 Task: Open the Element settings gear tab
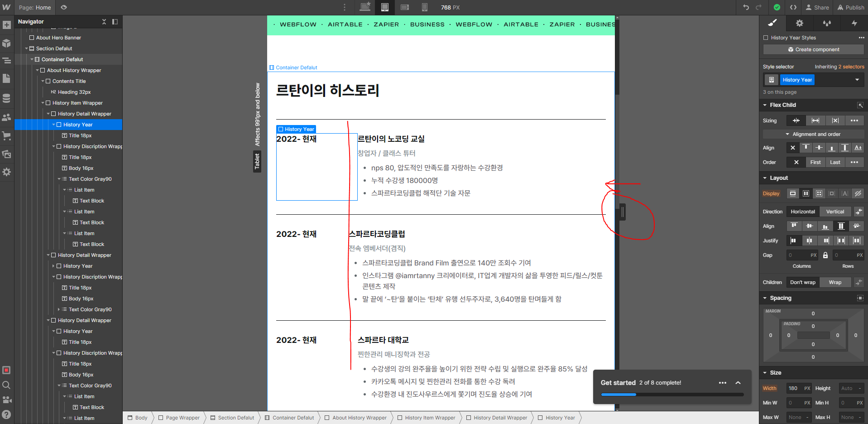[x=800, y=23]
